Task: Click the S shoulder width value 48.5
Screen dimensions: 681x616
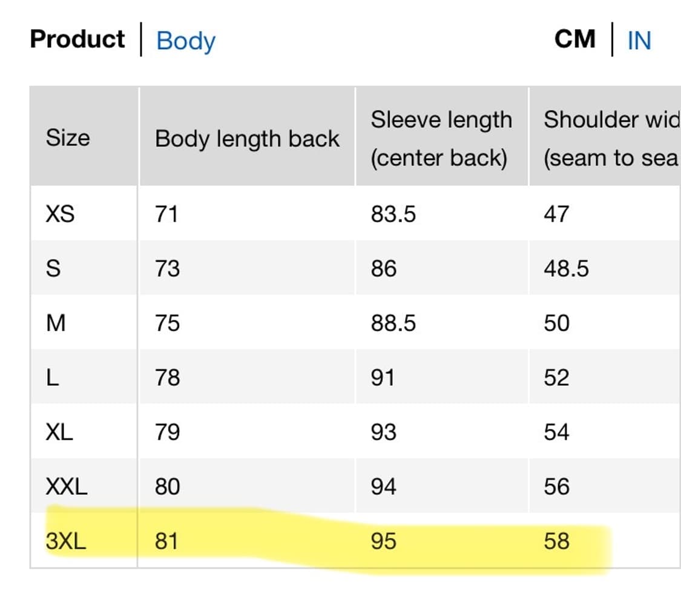Action: 565,268
